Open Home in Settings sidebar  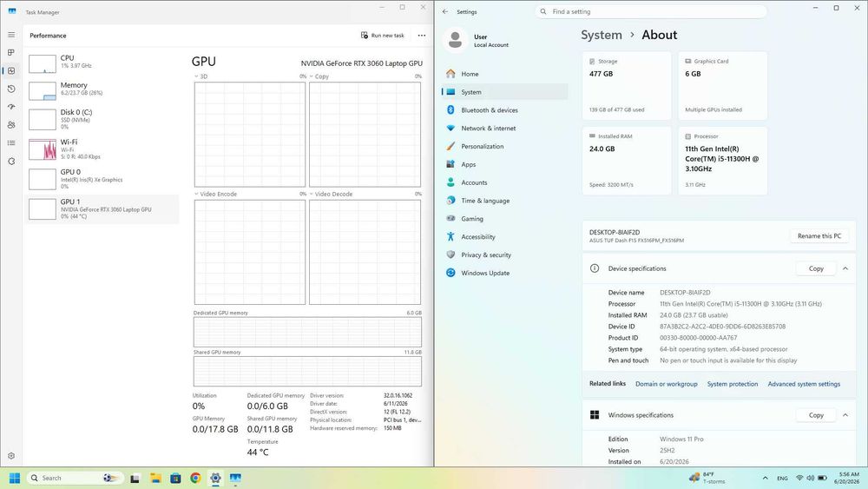click(x=505, y=74)
